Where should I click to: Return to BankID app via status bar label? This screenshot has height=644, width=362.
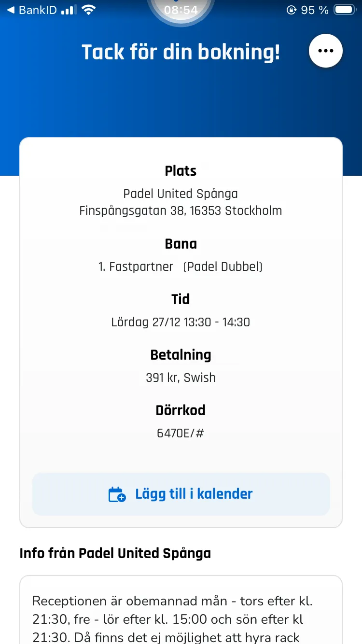pyautogui.click(x=38, y=10)
